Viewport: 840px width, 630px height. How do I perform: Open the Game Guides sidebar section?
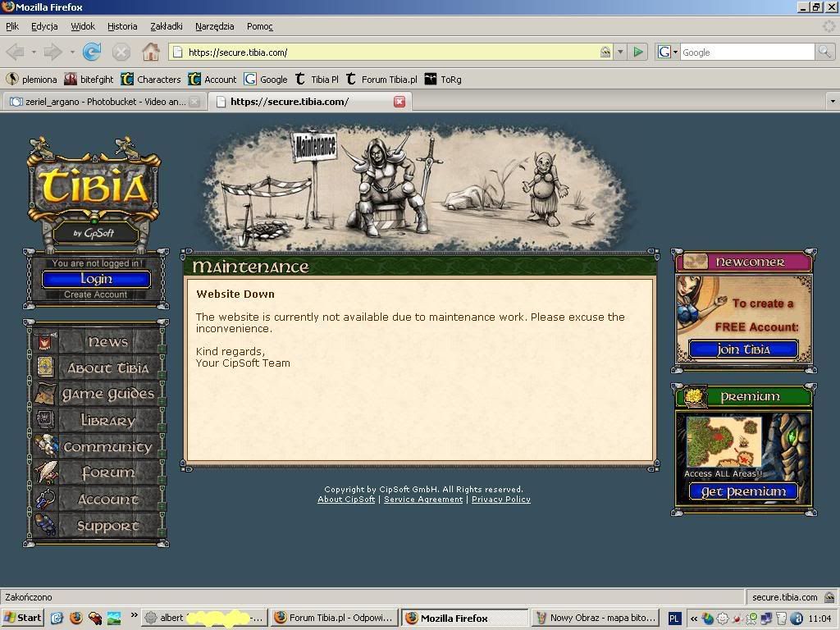click(x=98, y=395)
